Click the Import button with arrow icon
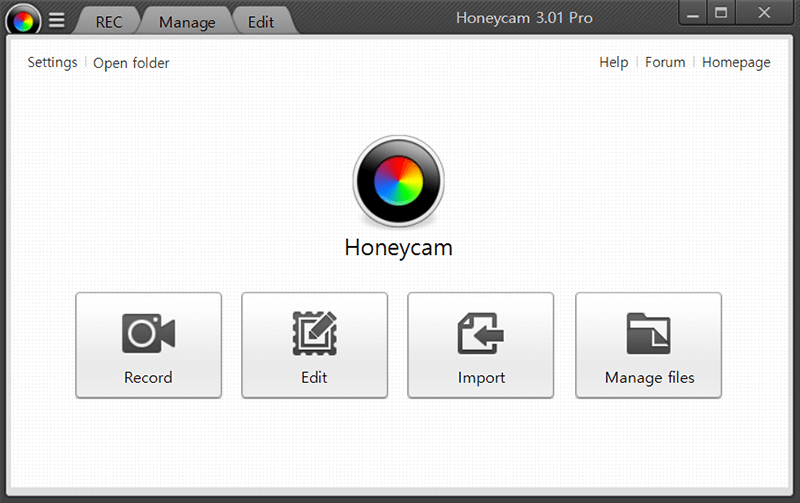800x503 pixels. (x=481, y=345)
